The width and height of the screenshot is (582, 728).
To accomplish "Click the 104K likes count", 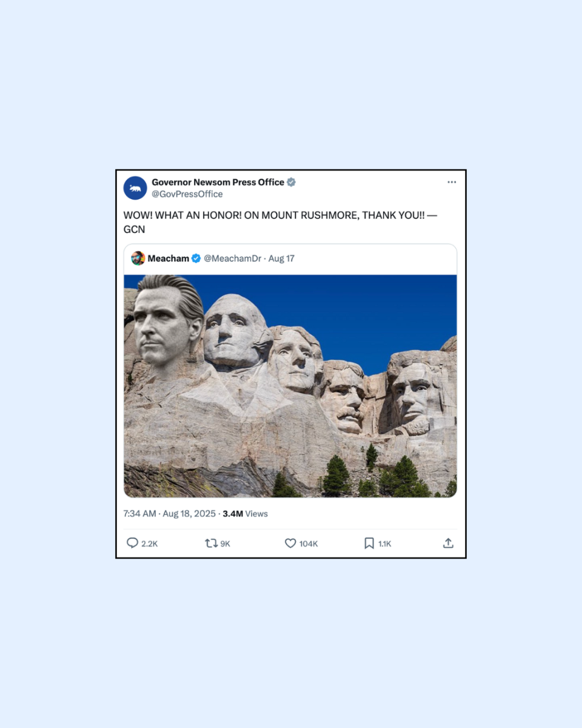I will point(309,544).
